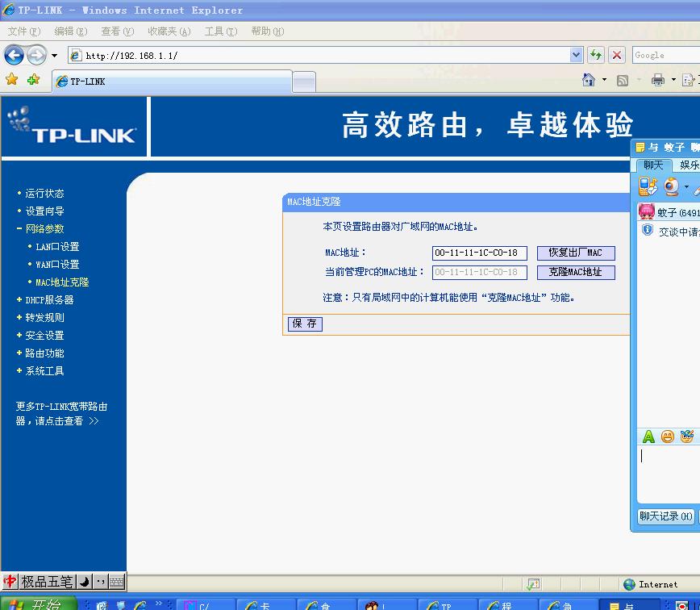Open font settings with green A icon

[648, 437]
